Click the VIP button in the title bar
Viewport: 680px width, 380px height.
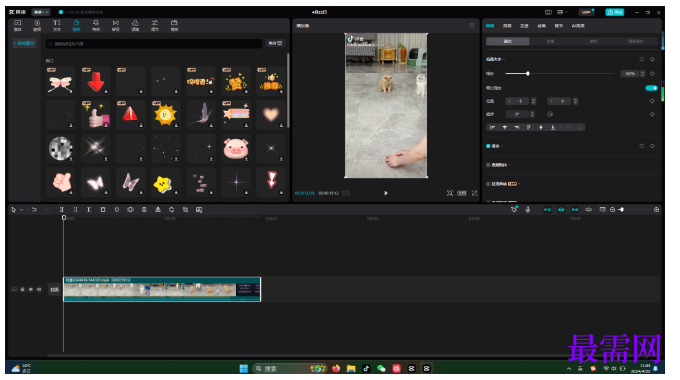(587, 12)
